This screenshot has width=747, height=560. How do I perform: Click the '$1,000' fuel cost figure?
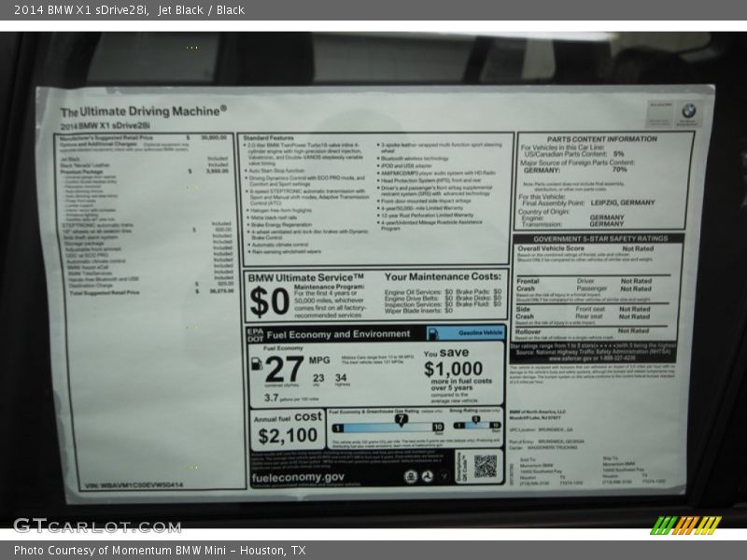453,369
